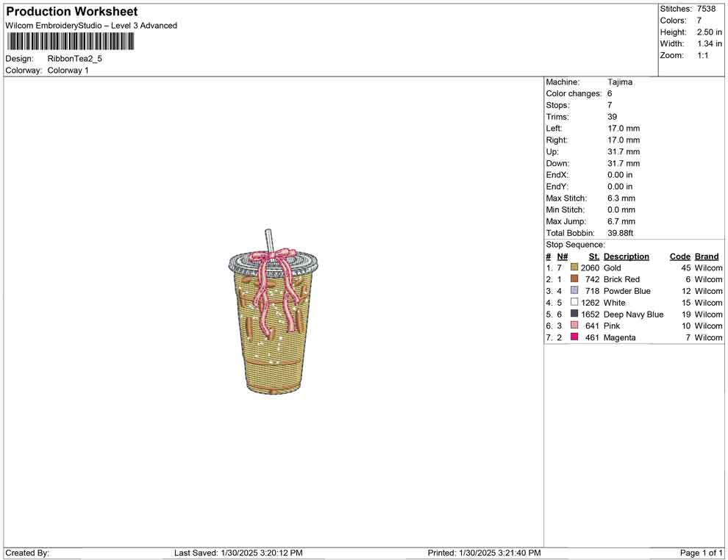The image size is (728, 560).
Task: Click the stitches value '7538'
Action: click(706, 9)
